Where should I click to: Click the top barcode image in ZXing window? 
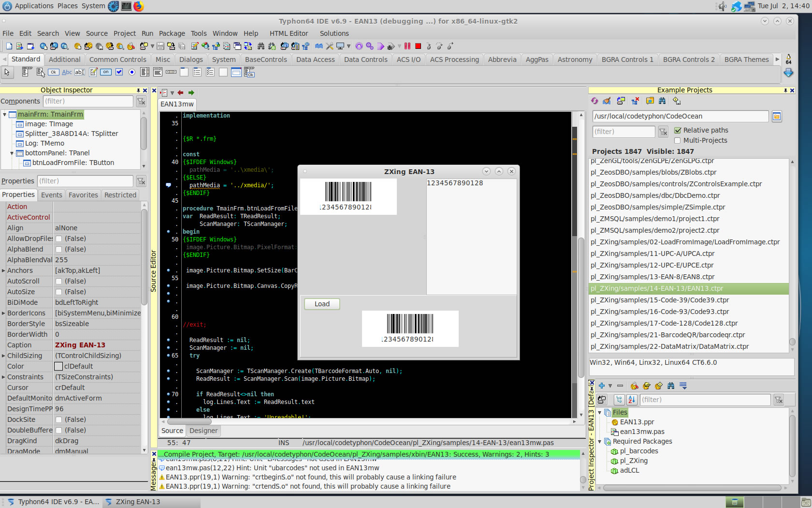pos(348,196)
